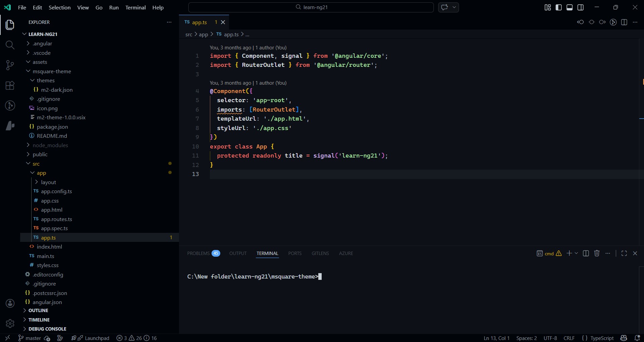Open the Source Control view

point(10,65)
